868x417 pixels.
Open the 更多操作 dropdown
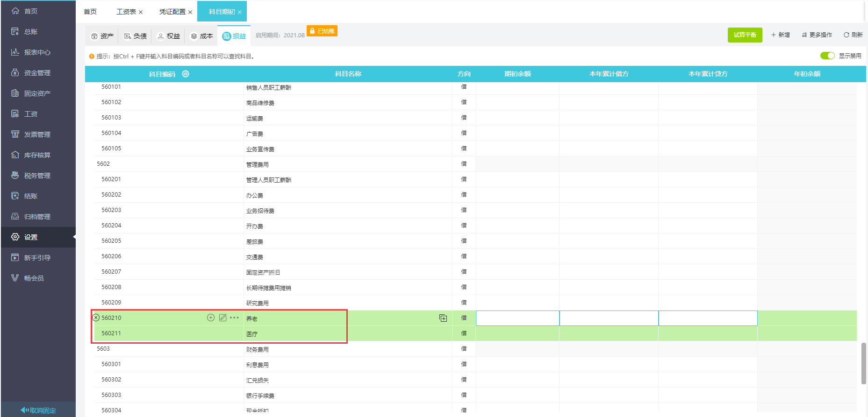click(x=817, y=35)
